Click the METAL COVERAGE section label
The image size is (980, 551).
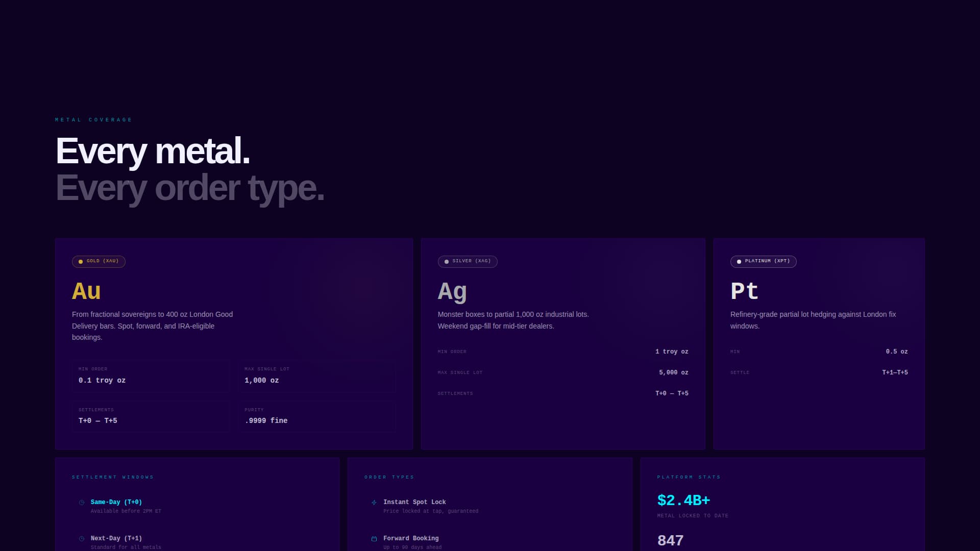pos(94,120)
